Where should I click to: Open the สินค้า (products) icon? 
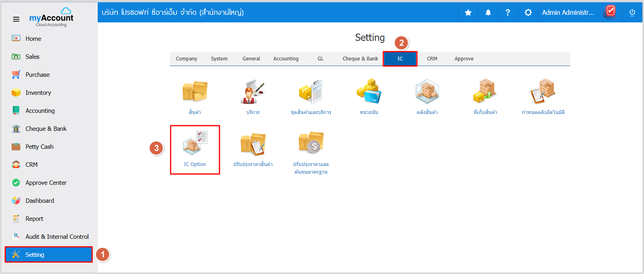pos(195,96)
